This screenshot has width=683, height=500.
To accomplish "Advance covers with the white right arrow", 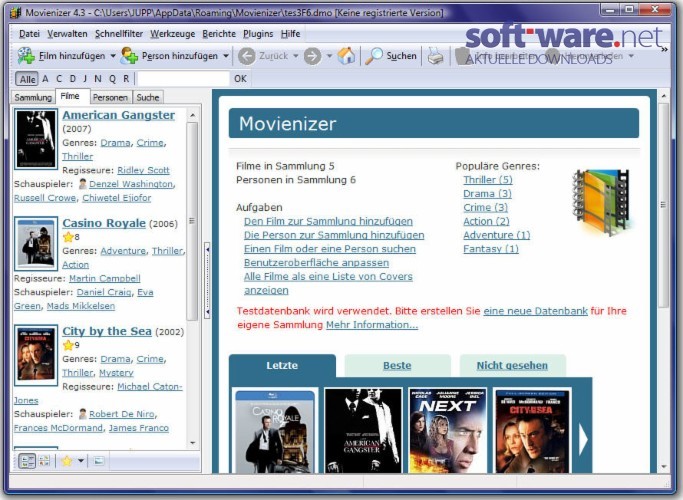I will [x=583, y=439].
